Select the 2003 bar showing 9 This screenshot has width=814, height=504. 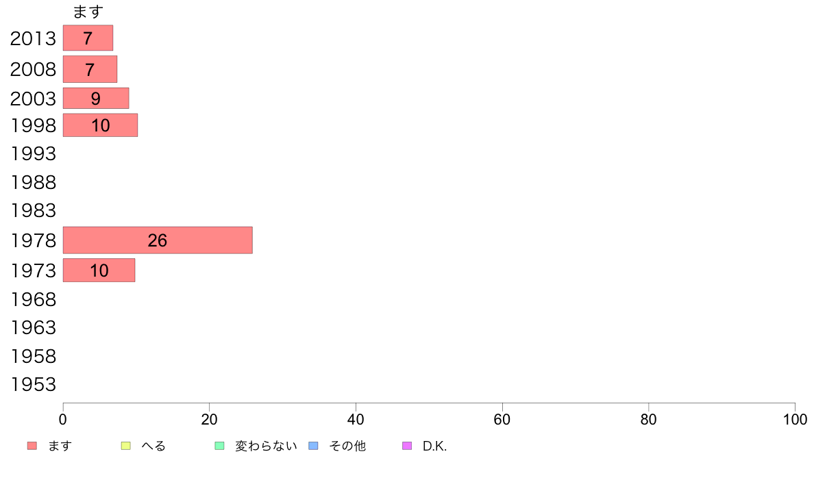point(95,98)
